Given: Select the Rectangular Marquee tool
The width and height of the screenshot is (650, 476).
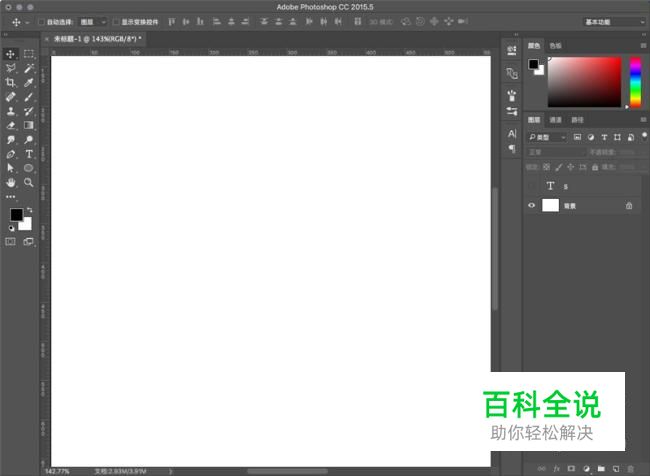Looking at the screenshot, I should pos(29,54).
